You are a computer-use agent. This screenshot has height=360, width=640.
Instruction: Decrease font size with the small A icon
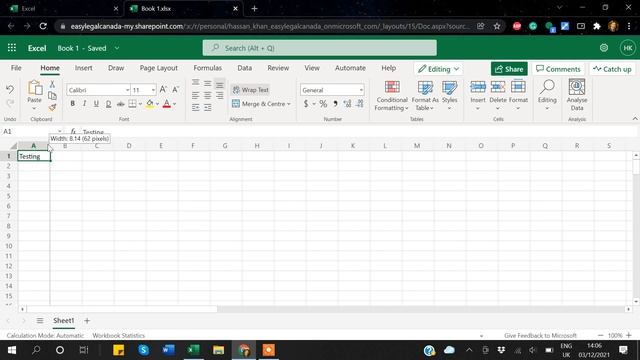(176, 89)
